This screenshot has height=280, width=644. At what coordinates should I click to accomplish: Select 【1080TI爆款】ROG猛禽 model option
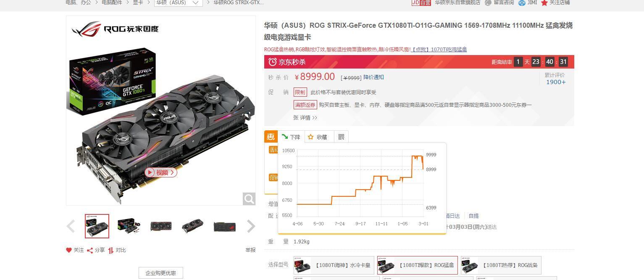point(417,265)
